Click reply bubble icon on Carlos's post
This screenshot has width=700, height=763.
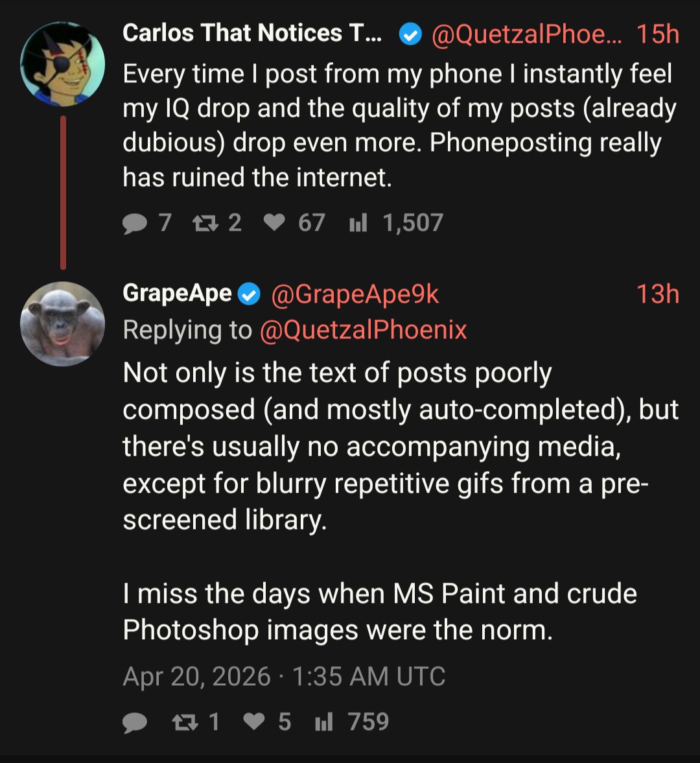pos(135,224)
